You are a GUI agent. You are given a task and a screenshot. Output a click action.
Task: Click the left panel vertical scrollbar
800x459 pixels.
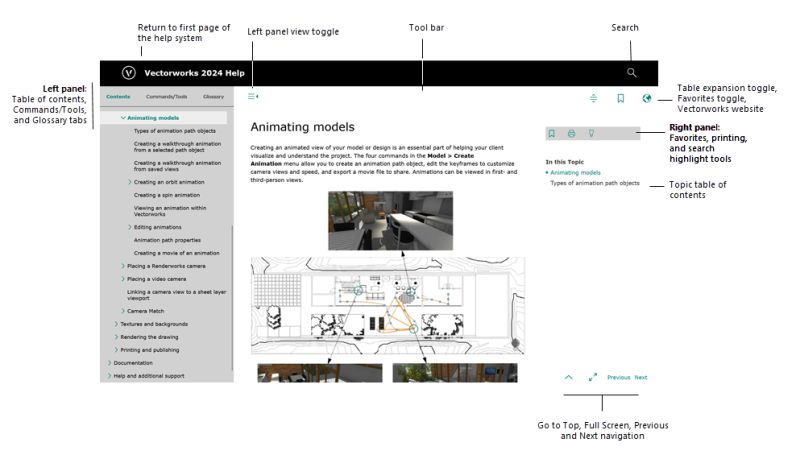coord(232,296)
